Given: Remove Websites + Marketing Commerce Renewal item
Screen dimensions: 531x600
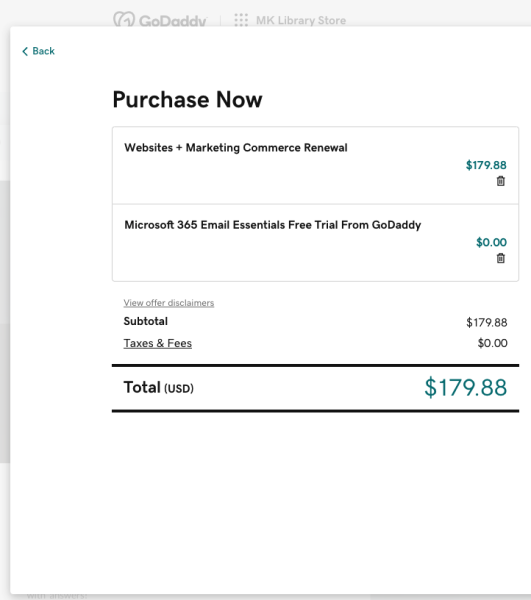Looking at the screenshot, I should coord(500,181).
